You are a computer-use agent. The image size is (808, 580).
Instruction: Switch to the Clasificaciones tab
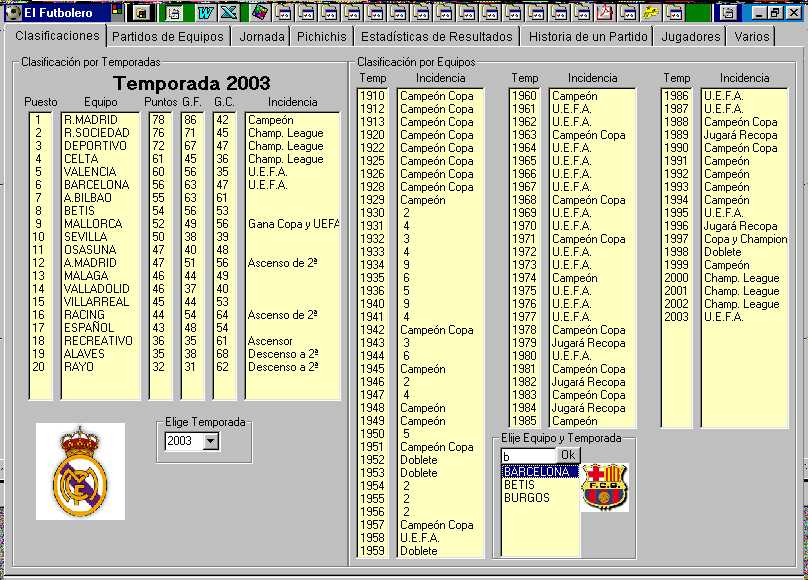[x=57, y=36]
